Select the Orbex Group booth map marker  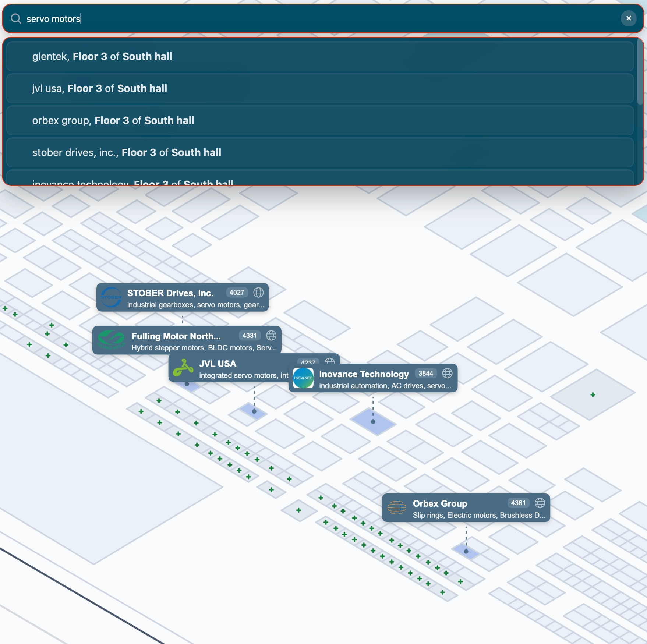(466, 551)
